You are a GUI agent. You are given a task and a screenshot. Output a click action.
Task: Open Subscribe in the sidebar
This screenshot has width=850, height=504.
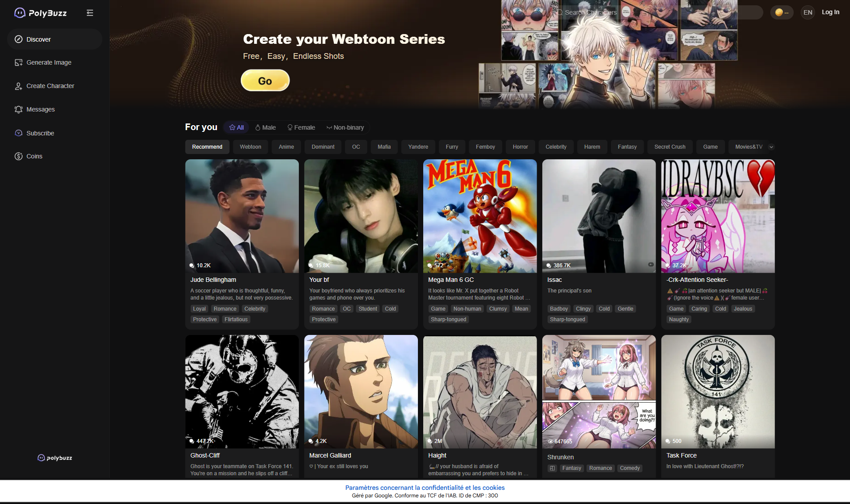tap(54, 133)
